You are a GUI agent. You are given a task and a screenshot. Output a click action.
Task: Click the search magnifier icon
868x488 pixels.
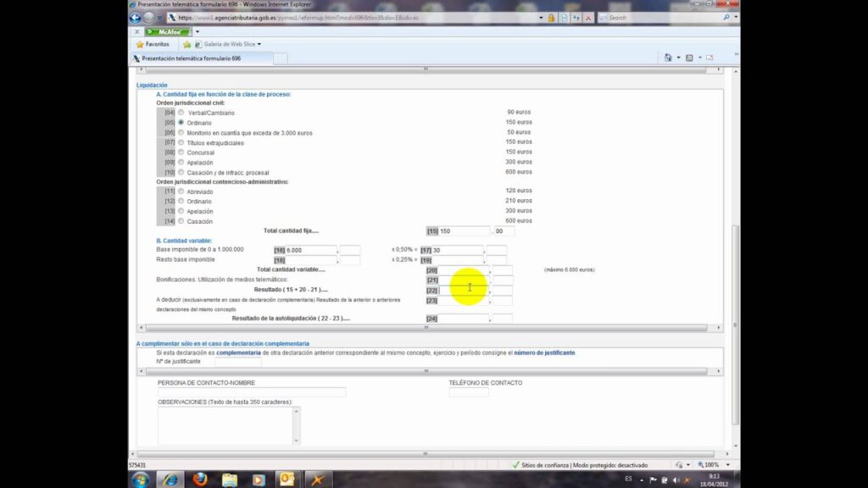pos(726,18)
